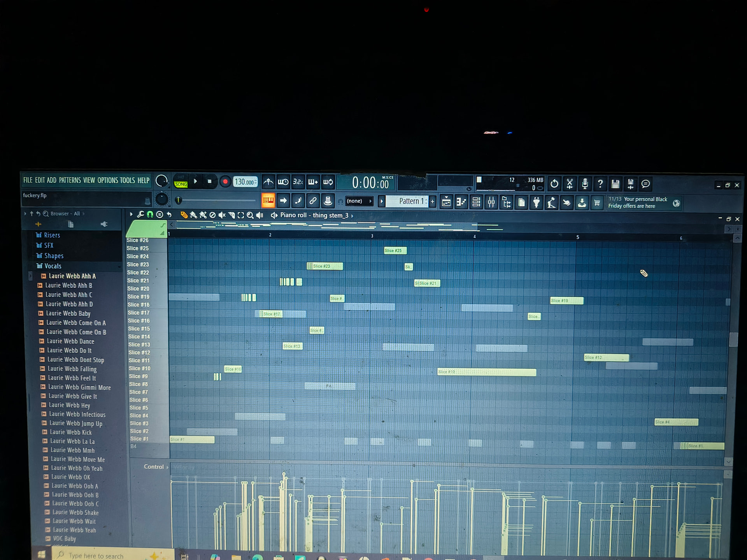Select the paint brush tool in piano roll
Viewport: 747px width, 560px height.
193,215
